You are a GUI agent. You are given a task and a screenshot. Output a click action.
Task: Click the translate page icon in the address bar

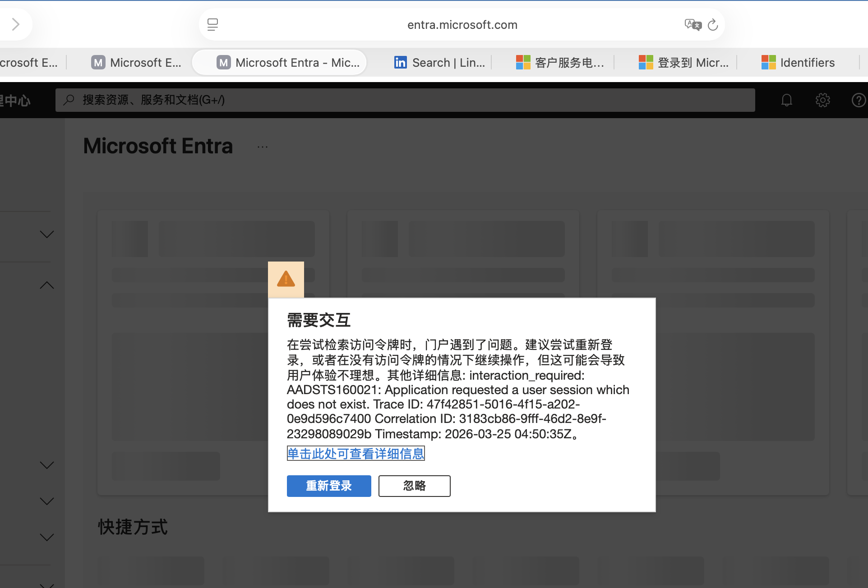click(x=693, y=24)
